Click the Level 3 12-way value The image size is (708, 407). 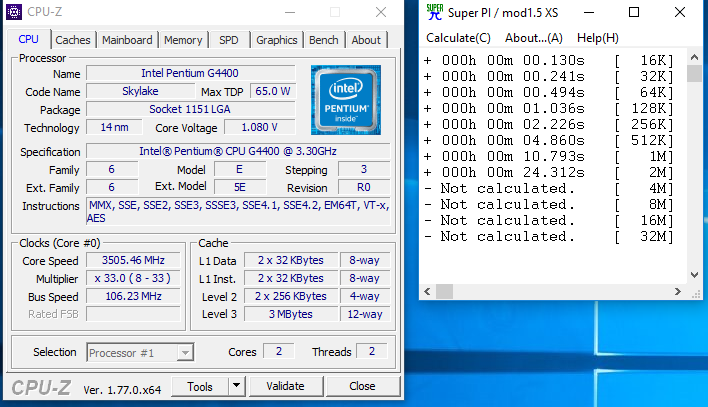coord(365,314)
